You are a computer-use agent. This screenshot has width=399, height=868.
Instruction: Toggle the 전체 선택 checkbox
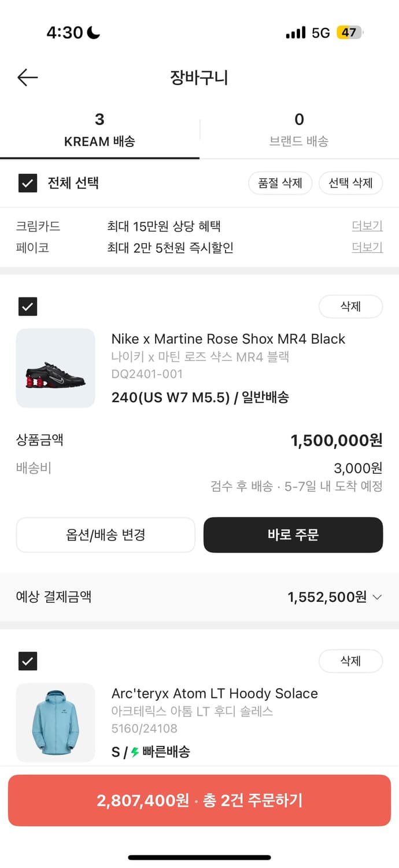(x=28, y=183)
